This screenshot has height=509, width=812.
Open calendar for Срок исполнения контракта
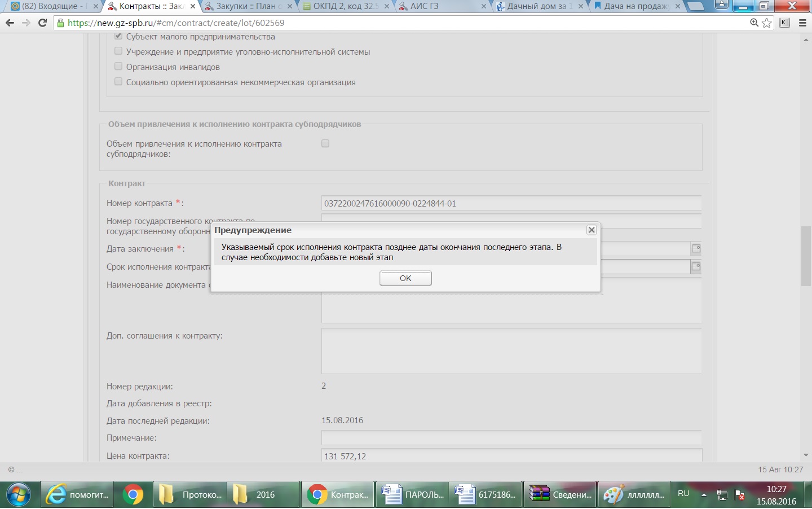(x=696, y=266)
